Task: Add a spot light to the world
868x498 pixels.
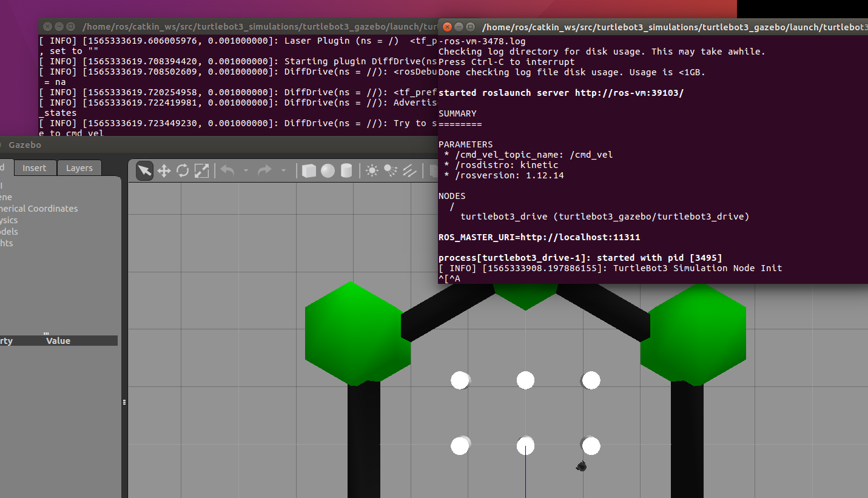Action: pos(391,170)
